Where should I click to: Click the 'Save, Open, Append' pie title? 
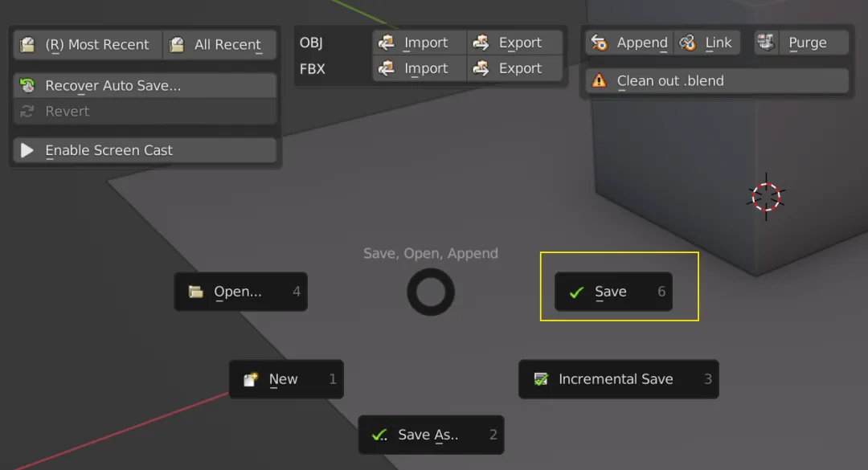431,254
